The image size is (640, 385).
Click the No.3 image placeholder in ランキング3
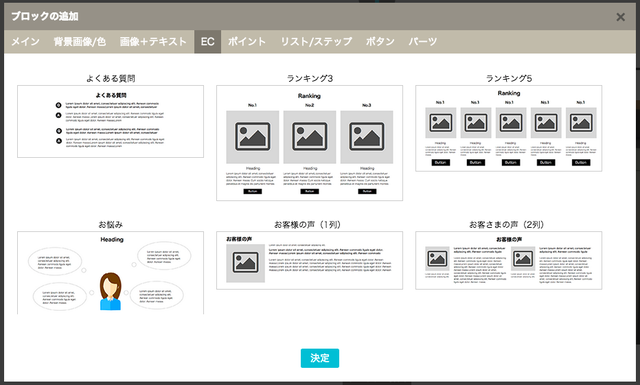point(367,137)
